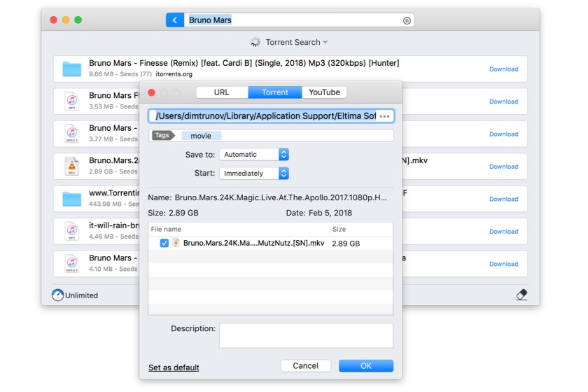This screenshot has width=588, height=392.
Task: Switch to the YouTube tab
Action: point(324,92)
